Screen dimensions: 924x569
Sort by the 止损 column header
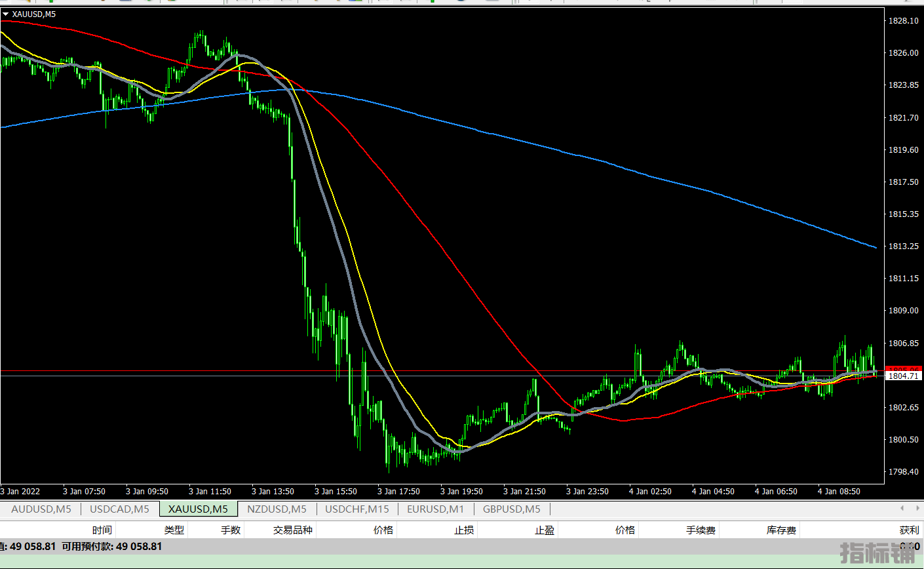pyautogui.click(x=464, y=530)
